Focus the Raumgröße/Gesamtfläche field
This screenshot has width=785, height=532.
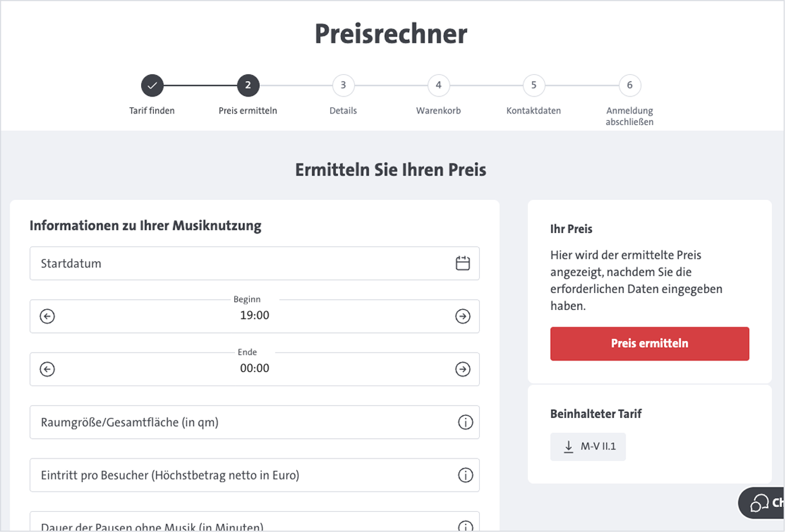202,422
